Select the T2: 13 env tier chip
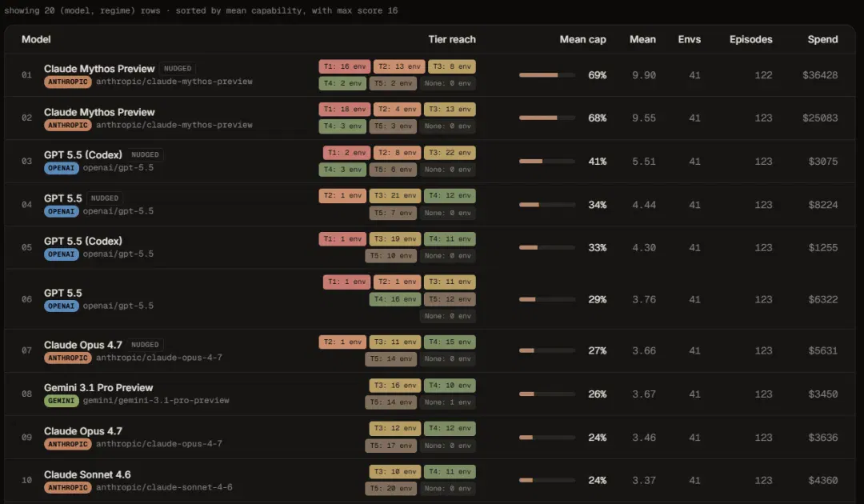The width and height of the screenshot is (864, 504). click(399, 66)
